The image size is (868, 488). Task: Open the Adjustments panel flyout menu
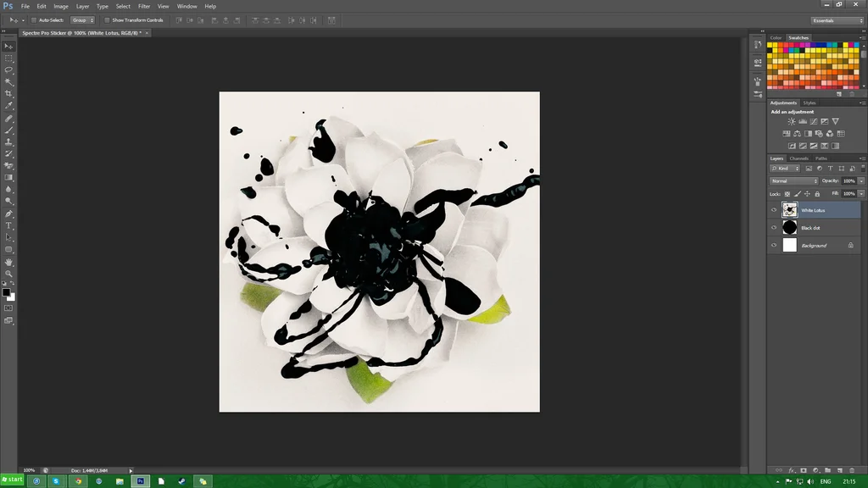[x=862, y=103]
